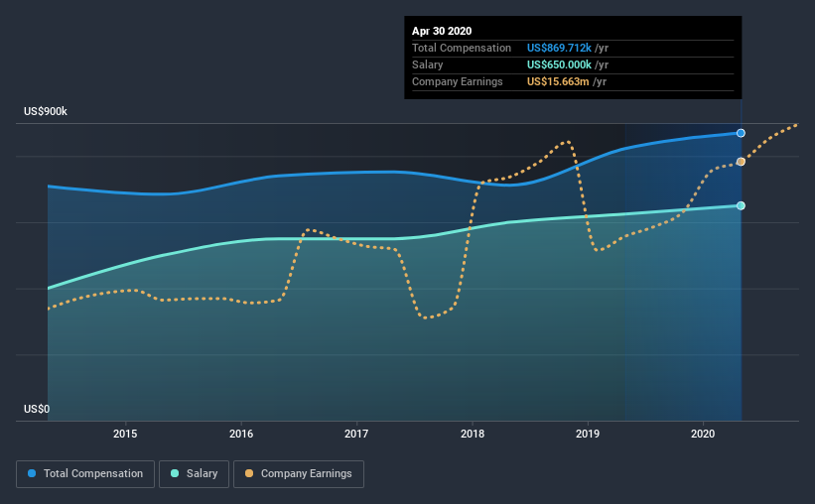Toggle the Salary legend button

(x=194, y=474)
